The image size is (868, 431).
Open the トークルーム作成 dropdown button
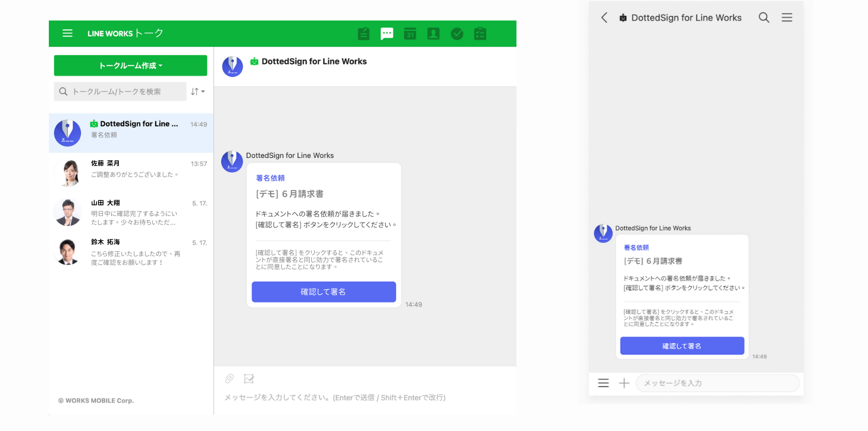pyautogui.click(x=130, y=66)
